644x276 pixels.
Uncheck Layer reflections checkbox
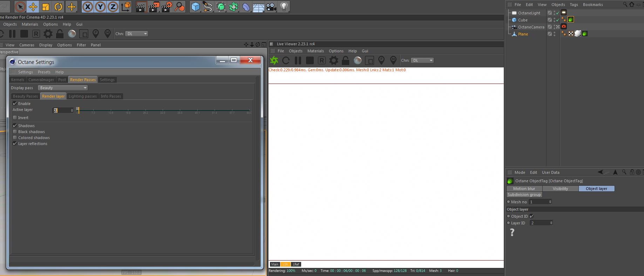15,144
